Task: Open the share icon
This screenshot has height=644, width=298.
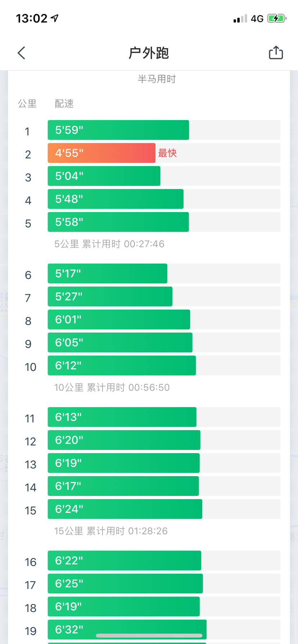Action: coord(276,53)
